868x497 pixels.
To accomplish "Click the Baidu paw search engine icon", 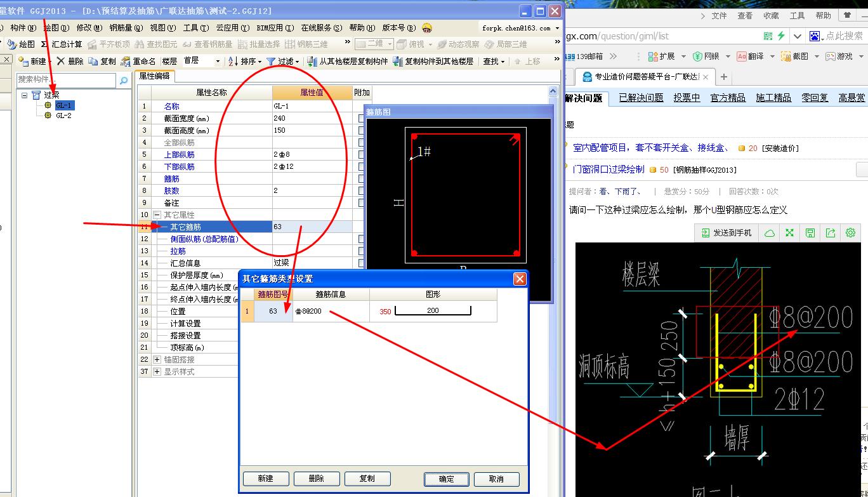I will pos(814,36).
